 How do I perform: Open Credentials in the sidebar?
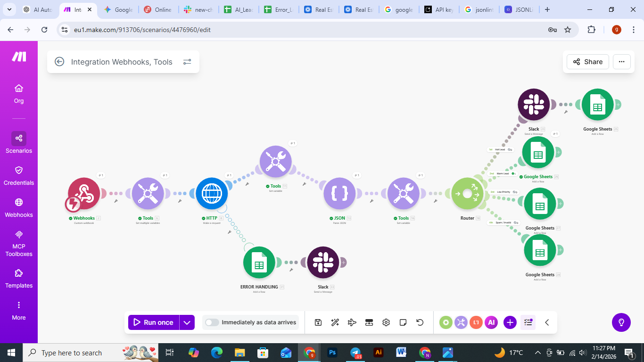pyautogui.click(x=19, y=176)
